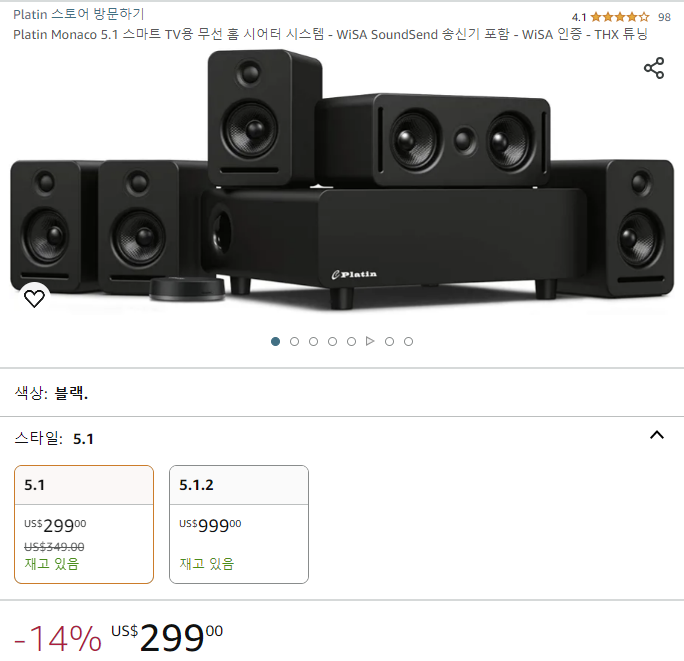Click the video play indicator in carousel
This screenshot has height=661, width=684.
coord(370,341)
